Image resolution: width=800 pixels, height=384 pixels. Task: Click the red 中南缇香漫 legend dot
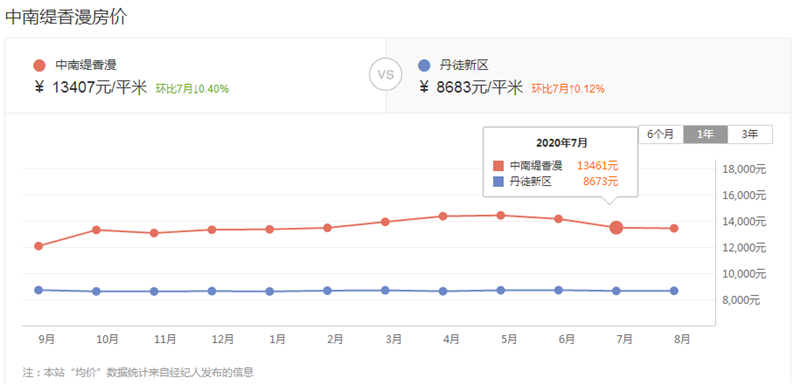(39, 65)
